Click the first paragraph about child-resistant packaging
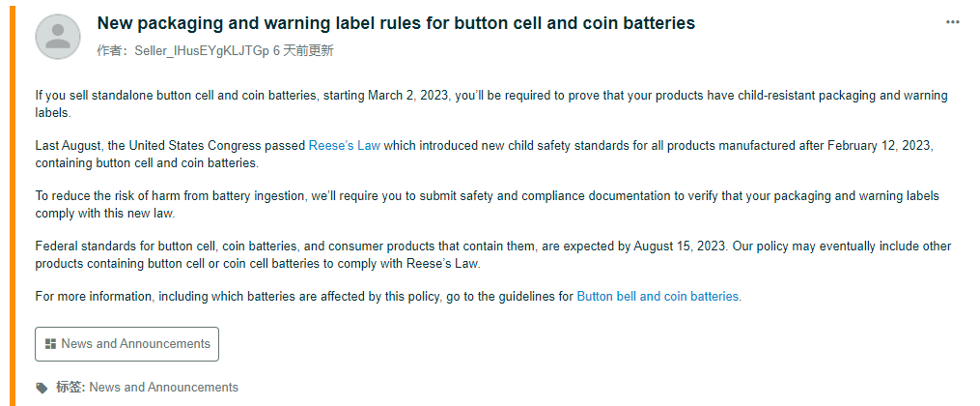Viewport: 980px width, 406px height. (386, 96)
